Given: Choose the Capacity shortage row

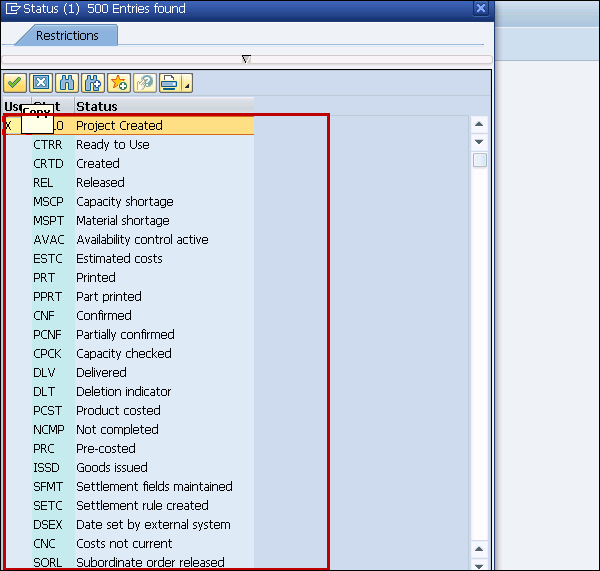Looking at the screenshot, I should [x=124, y=202].
